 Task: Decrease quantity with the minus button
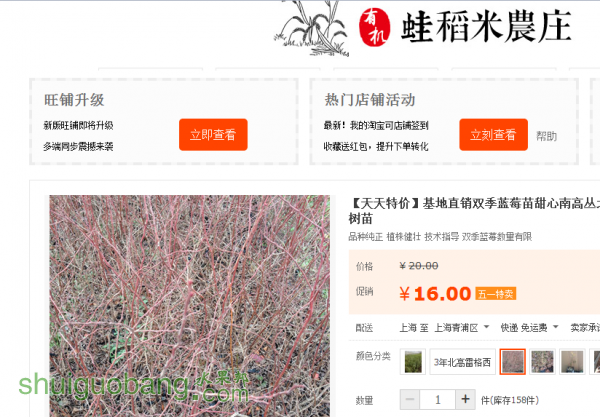click(x=410, y=399)
